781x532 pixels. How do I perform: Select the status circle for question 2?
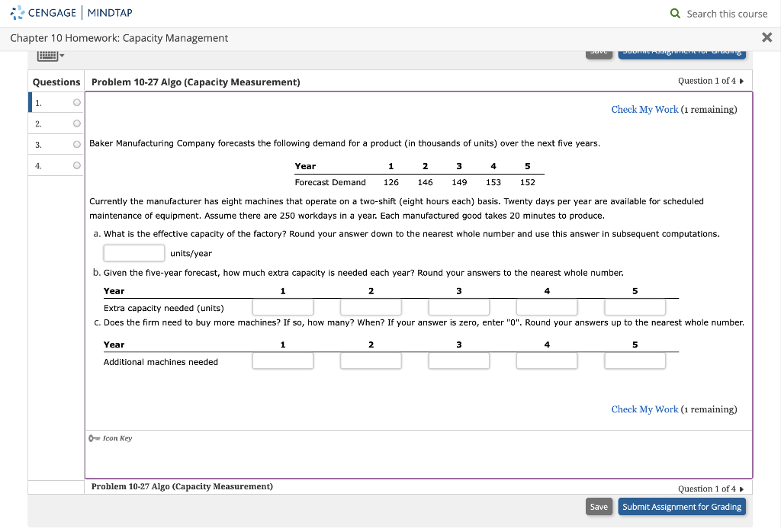[76, 123]
